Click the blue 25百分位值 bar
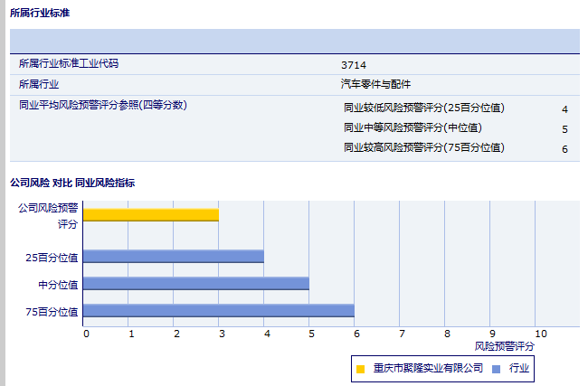 pyautogui.click(x=174, y=256)
